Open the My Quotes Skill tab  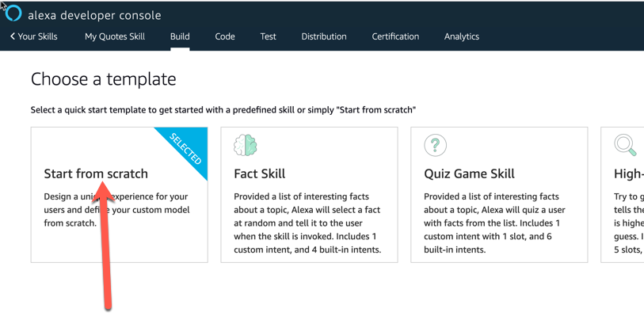[115, 36]
